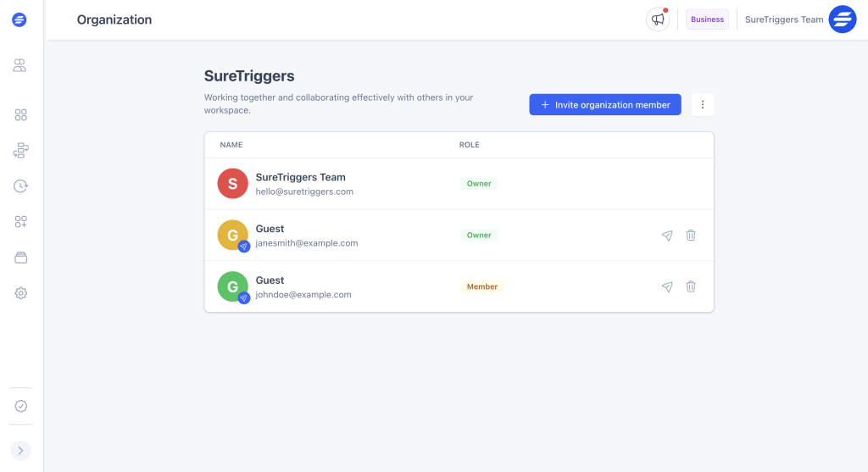868x472 pixels.
Task: Click the SureTriggers logo in the sidebar
Action: [19, 19]
